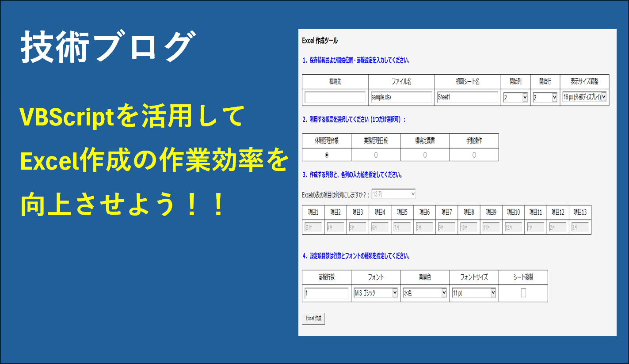Viewport: 629px width, 364px height.
Task: Open the 背景色 dropdown showing 水色
Action: click(425, 293)
